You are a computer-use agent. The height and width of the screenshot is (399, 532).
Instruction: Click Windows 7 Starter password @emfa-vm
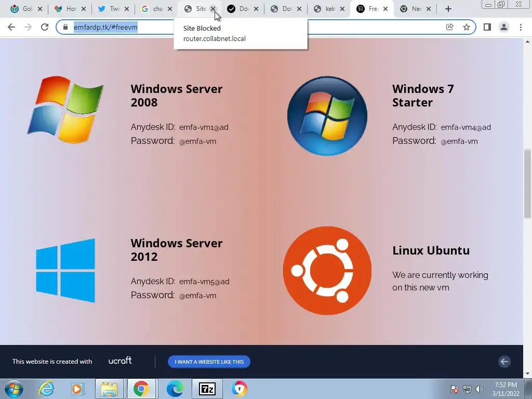coord(459,141)
